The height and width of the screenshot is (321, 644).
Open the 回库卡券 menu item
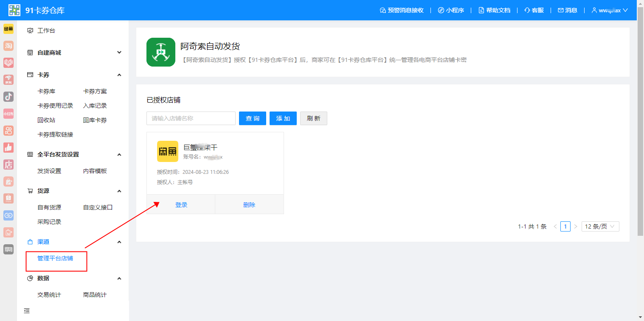[x=95, y=120]
